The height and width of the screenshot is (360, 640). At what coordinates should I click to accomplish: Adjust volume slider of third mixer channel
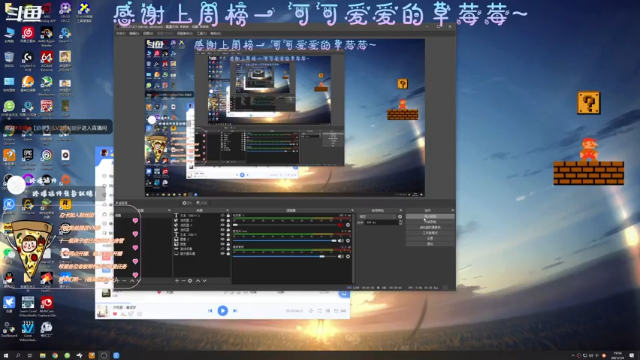pos(285,256)
